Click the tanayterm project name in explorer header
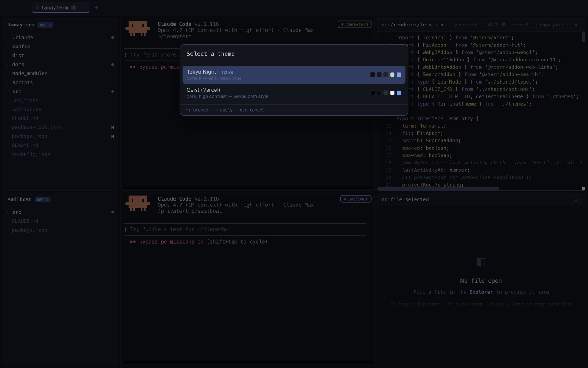 pos(21,25)
